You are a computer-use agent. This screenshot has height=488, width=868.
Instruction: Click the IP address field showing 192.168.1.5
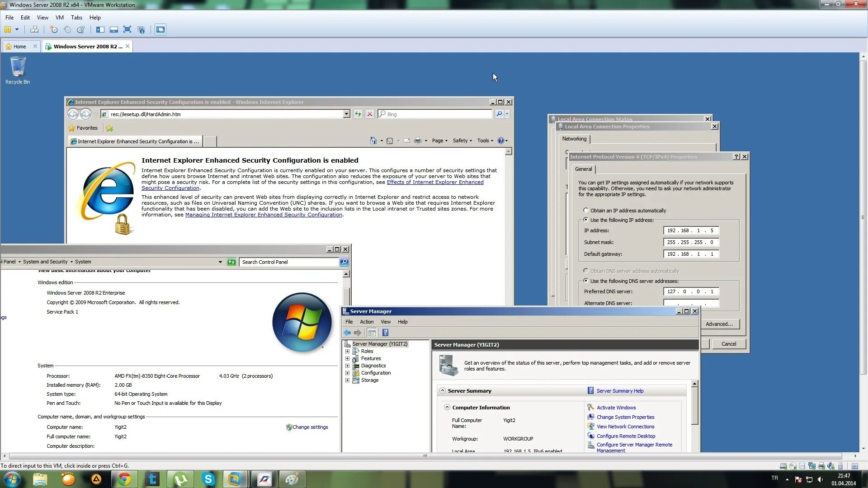click(691, 230)
